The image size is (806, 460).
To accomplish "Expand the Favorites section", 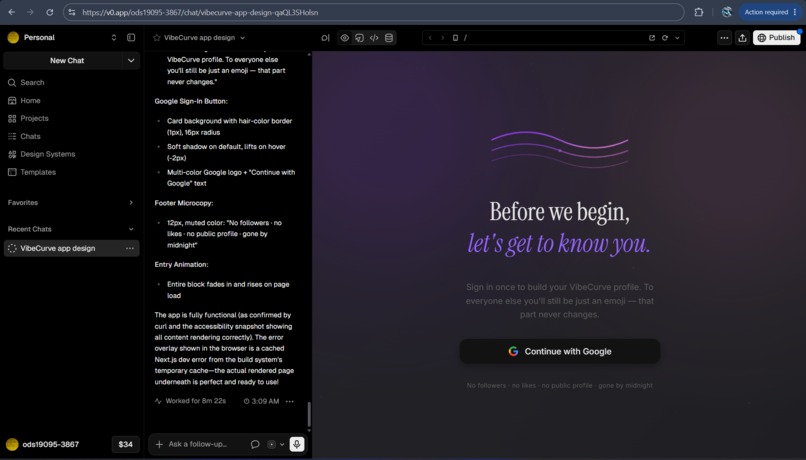I will 131,203.
